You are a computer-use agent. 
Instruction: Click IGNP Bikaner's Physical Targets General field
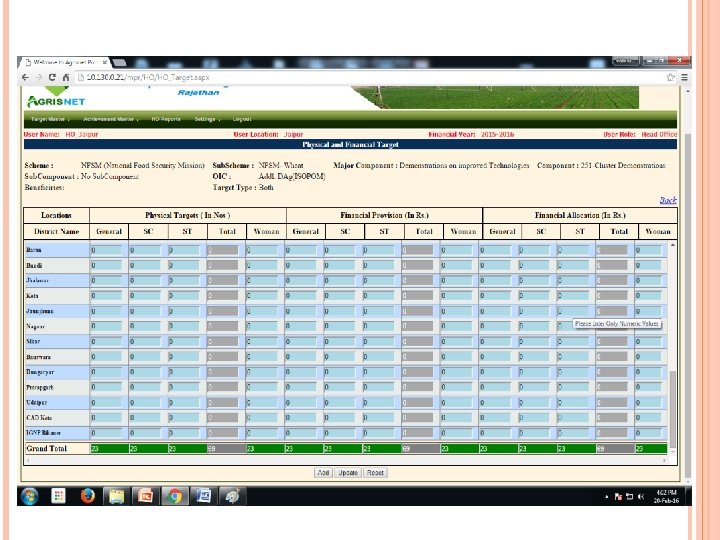(x=107, y=433)
